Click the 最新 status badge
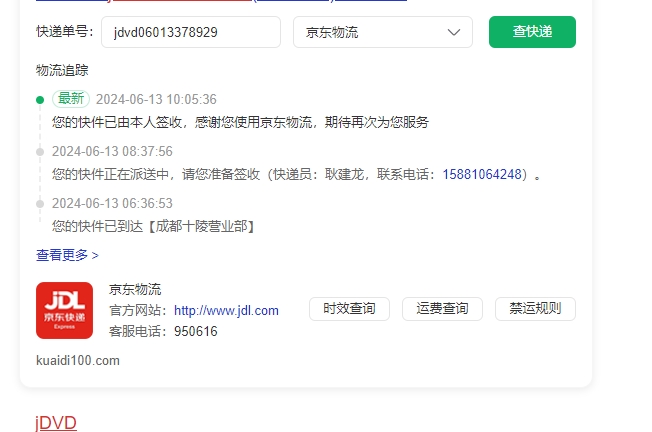The width and height of the screenshot is (652, 432). pyautogui.click(x=71, y=99)
